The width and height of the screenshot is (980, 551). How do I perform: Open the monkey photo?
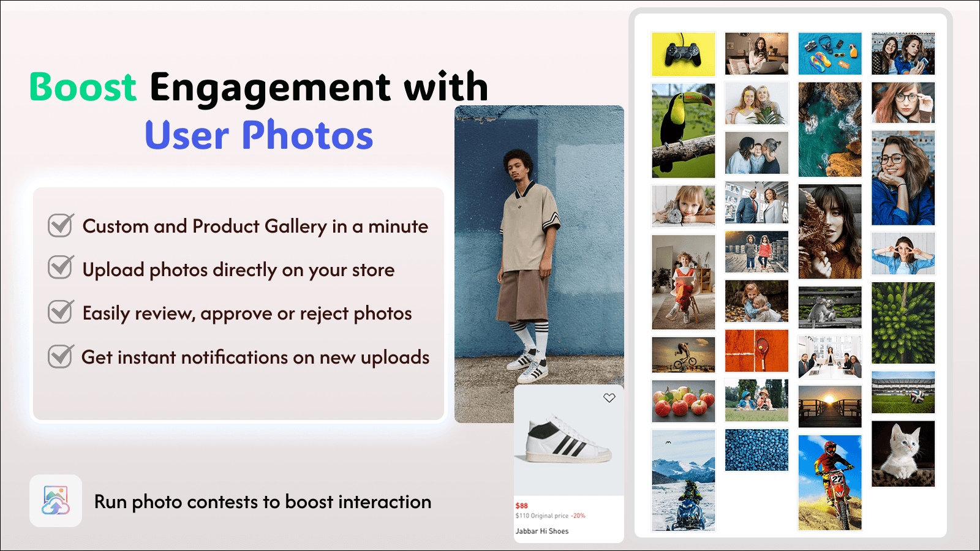pyautogui.click(x=830, y=307)
